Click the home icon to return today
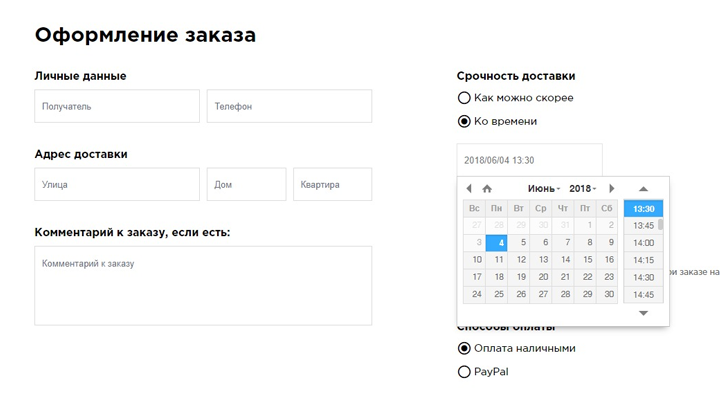The width and height of the screenshot is (720, 407). coord(487,188)
